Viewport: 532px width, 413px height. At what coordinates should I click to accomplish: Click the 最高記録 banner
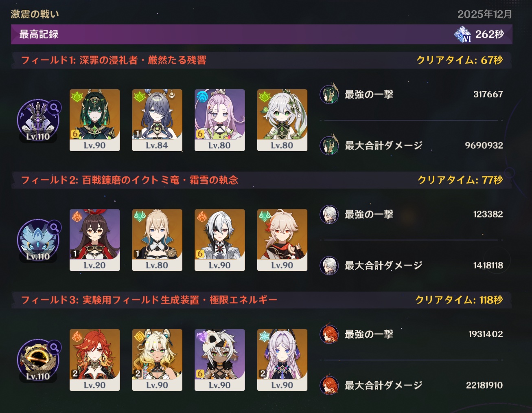(x=261, y=34)
